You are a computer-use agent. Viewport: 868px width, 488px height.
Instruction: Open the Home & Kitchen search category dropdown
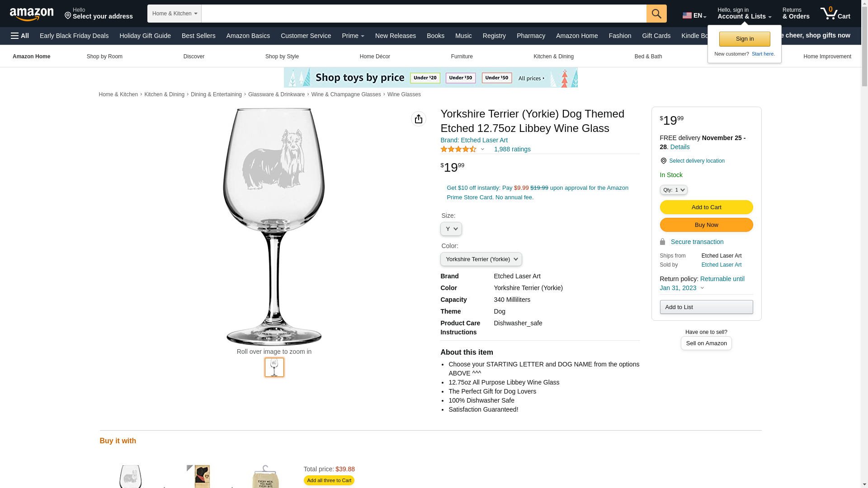[x=175, y=14]
